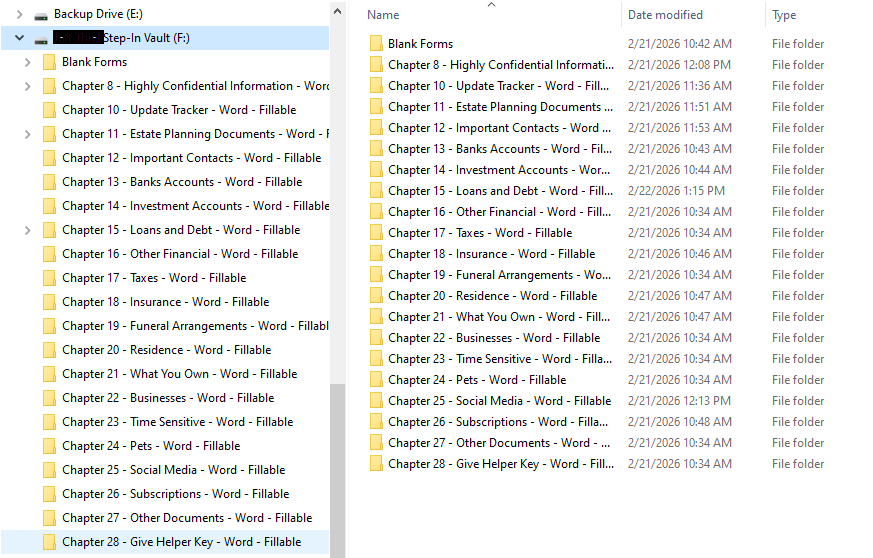Image resolution: width=873 pixels, height=558 pixels.
Task: Click the navigation pane scroll up arrow
Action: [x=337, y=11]
